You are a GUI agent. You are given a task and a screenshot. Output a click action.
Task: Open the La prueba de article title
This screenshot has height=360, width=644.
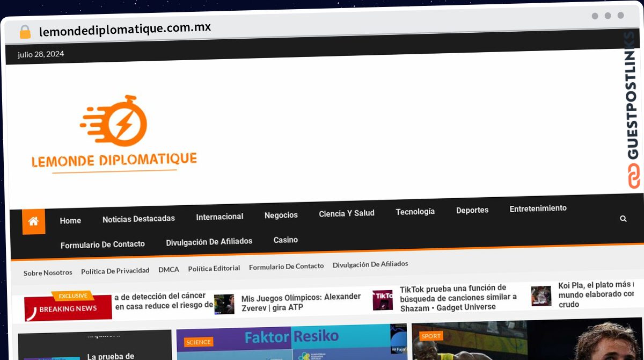click(x=111, y=356)
